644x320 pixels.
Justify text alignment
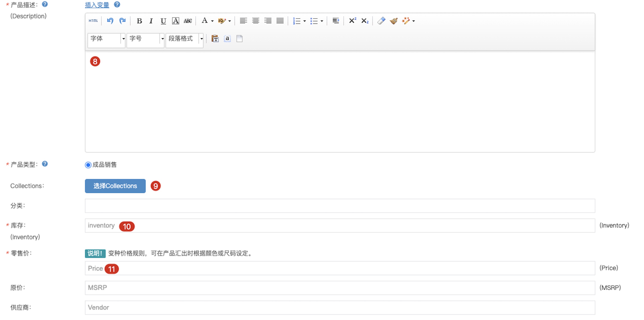[280, 21]
